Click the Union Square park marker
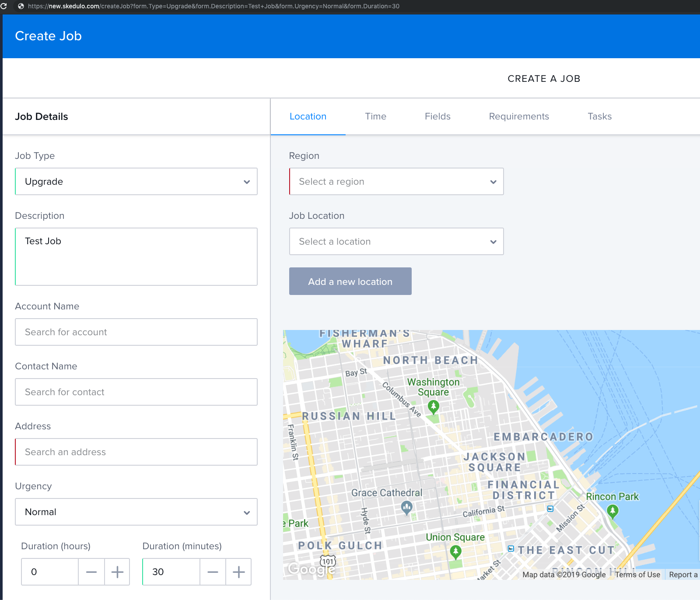Image resolution: width=700 pixels, height=600 pixels. point(455,551)
